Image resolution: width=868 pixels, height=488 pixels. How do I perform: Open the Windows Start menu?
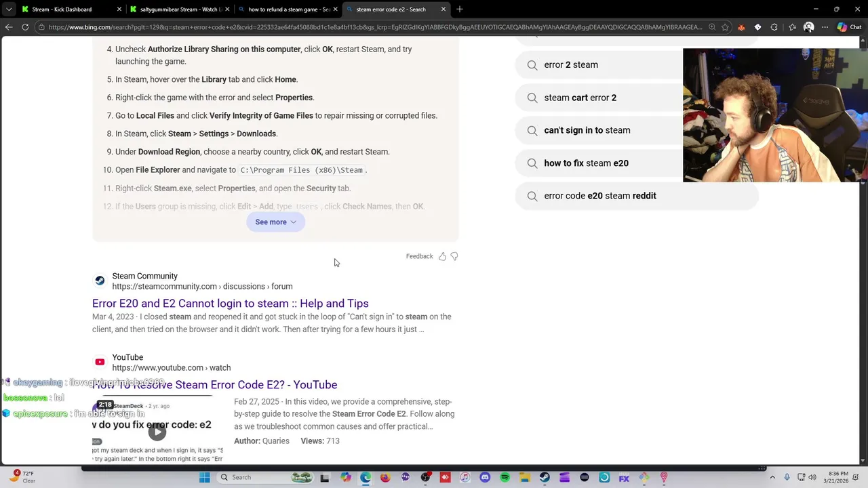coord(204,477)
